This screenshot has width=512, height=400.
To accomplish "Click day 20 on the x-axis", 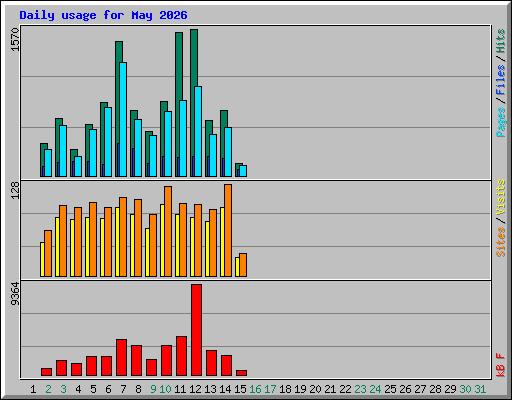I will (x=315, y=389).
